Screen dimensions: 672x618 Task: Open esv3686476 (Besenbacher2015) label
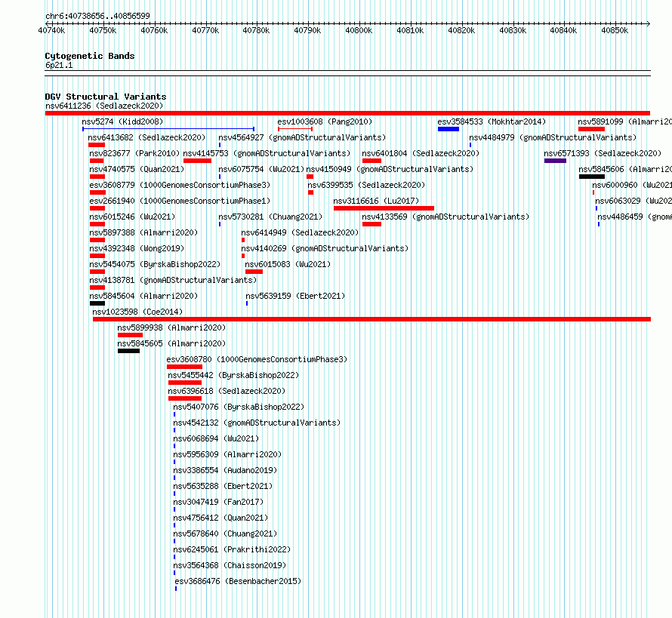[238, 581]
